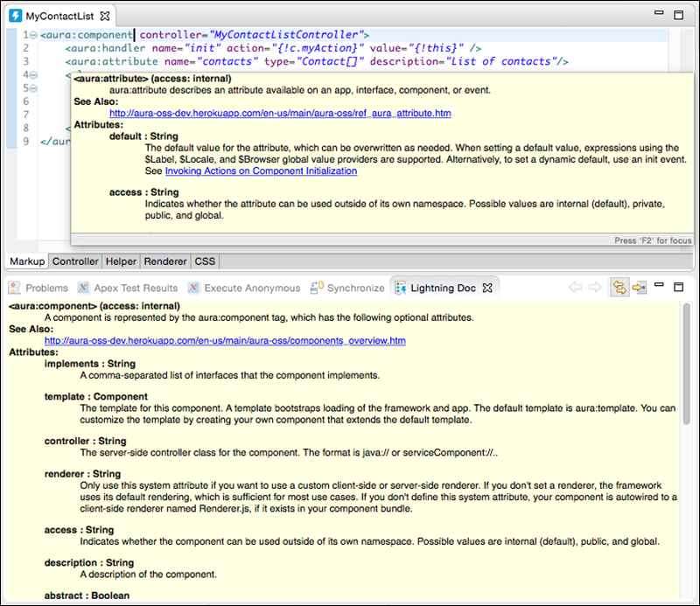700x606 pixels.
Task: Open the CSS tab
Action: click(205, 261)
